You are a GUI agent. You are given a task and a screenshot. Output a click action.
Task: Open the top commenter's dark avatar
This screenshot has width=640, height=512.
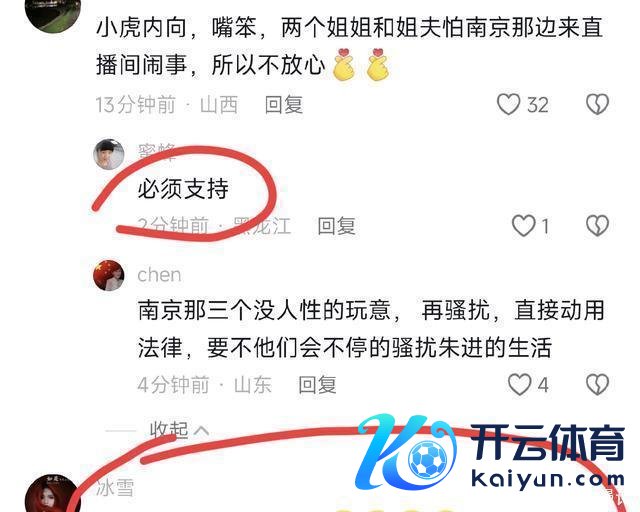[52, 14]
